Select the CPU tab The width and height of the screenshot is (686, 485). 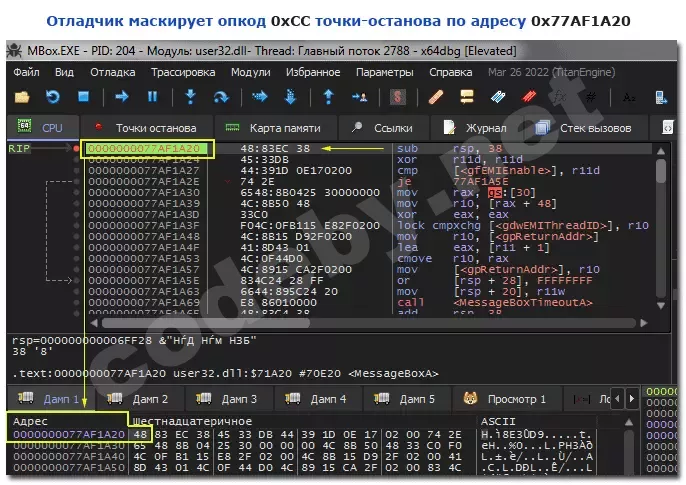click(x=42, y=128)
